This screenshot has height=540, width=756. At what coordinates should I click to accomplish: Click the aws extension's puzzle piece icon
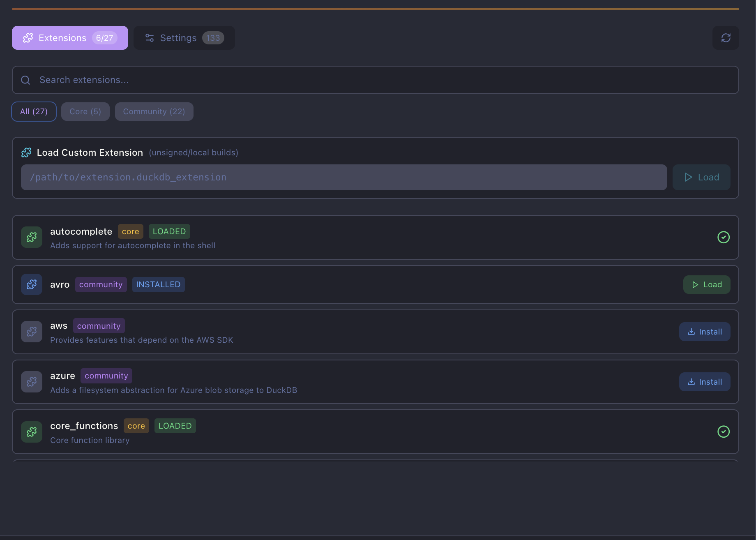pyautogui.click(x=31, y=332)
